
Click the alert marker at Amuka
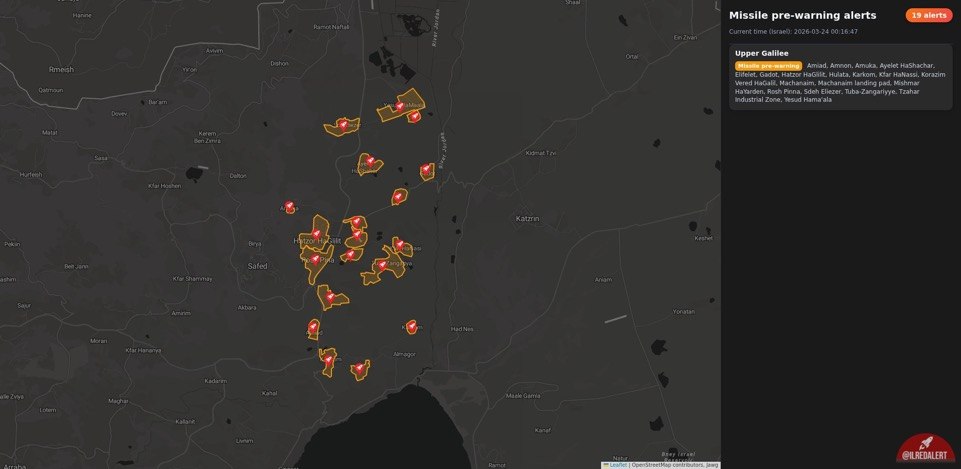pyautogui.click(x=290, y=207)
